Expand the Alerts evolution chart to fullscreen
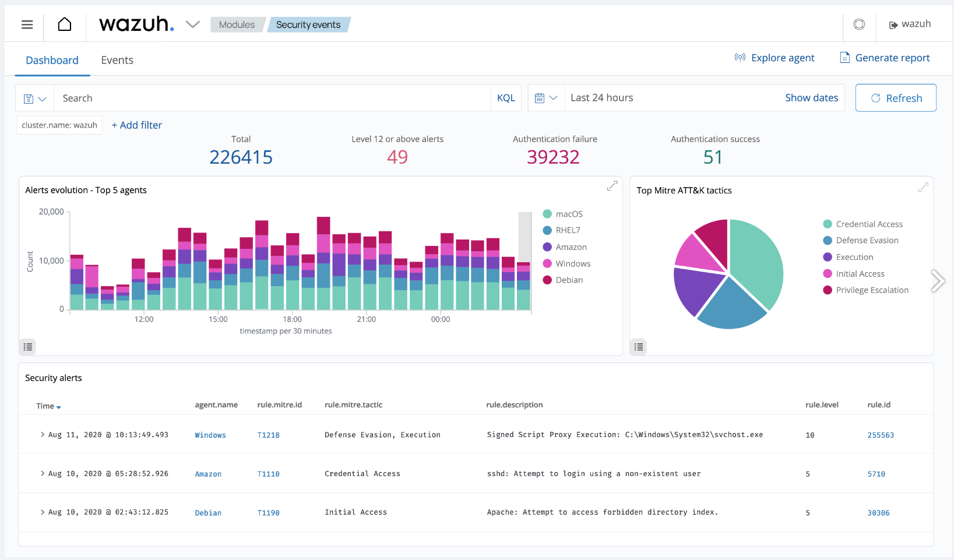Viewport: 954px width, 560px height. pos(612,185)
